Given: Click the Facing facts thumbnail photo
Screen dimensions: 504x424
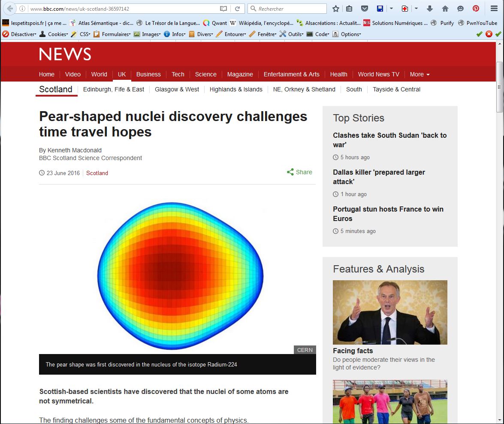Looking at the screenshot, I should click(x=390, y=312).
